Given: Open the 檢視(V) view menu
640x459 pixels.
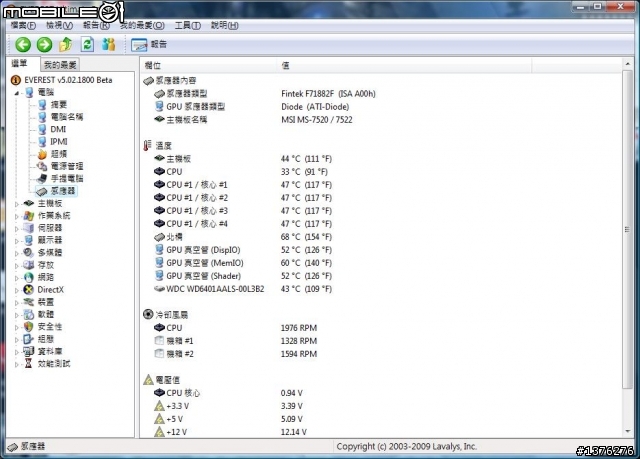Looking at the screenshot, I should pyautogui.click(x=59, y=25).
